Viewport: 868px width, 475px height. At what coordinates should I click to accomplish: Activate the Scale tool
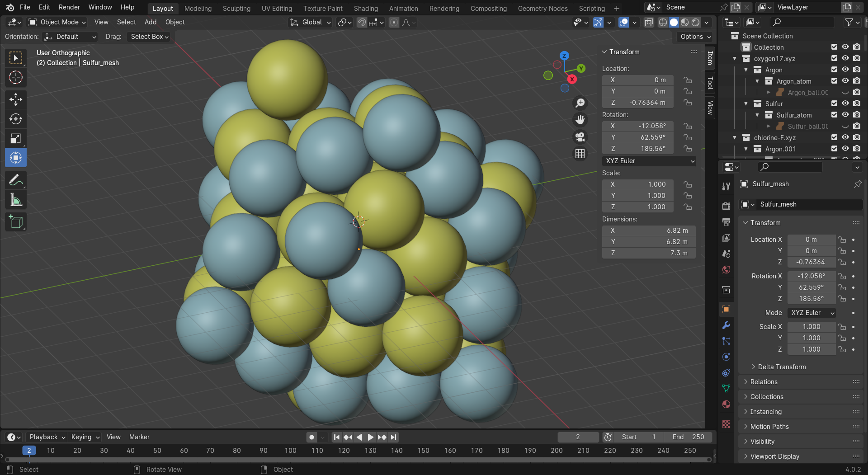tap(16, 138)
